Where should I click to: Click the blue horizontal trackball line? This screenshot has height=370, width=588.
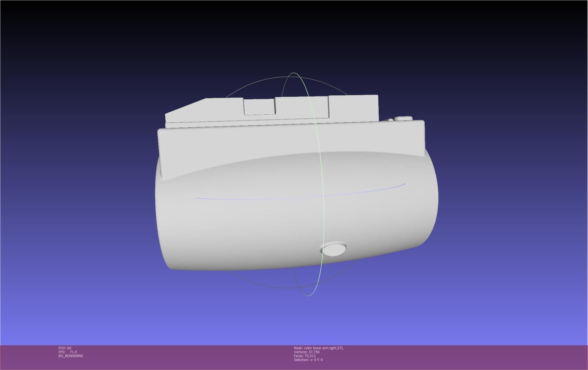pyautogui.click(x=252, y=199)
